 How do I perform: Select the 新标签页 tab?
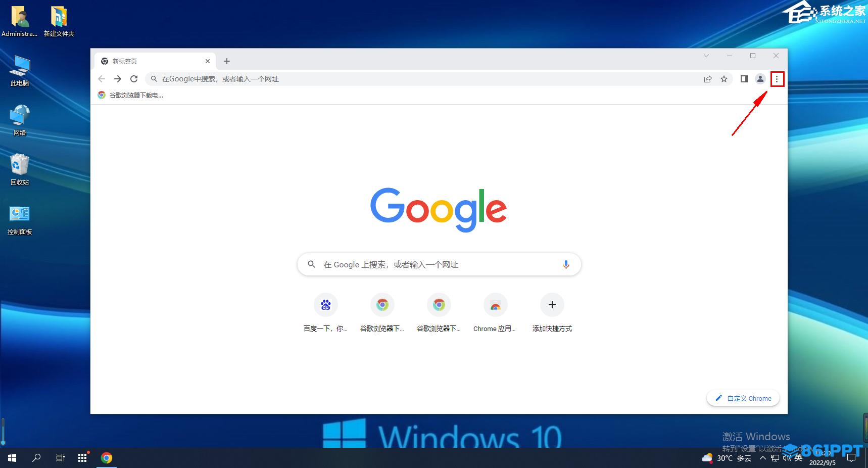tap(155, 61)
